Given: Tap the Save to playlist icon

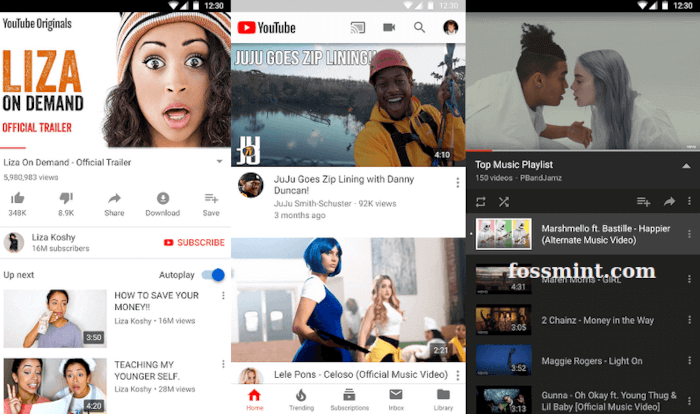Looking at the screenshot, I should [x=211, y=198].
